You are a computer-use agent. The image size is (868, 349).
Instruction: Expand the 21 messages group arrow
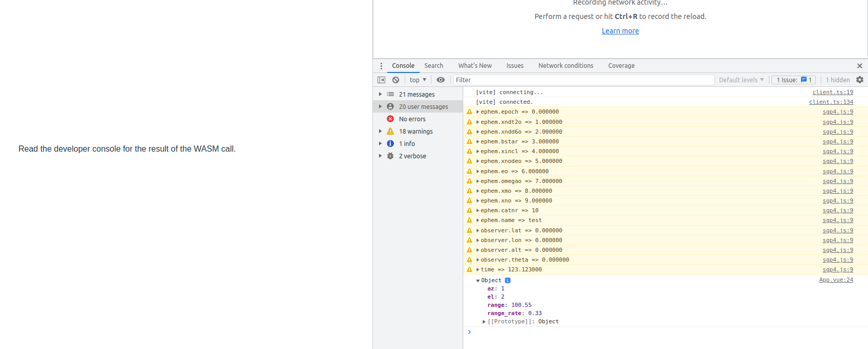[x=380, y=94]
